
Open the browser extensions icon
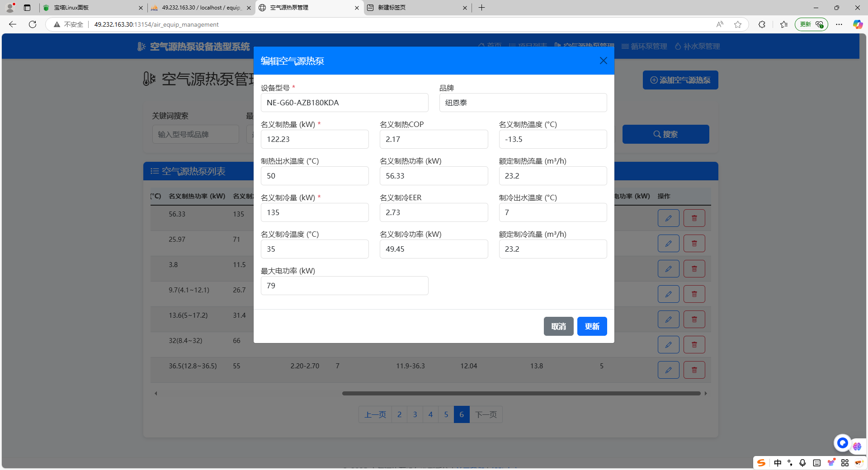click(762, 24)
